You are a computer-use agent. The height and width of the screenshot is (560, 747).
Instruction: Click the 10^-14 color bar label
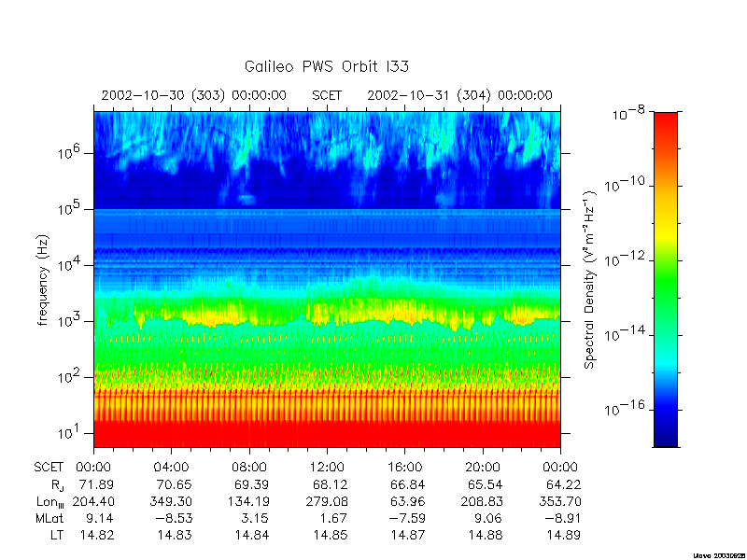point(626,334)
